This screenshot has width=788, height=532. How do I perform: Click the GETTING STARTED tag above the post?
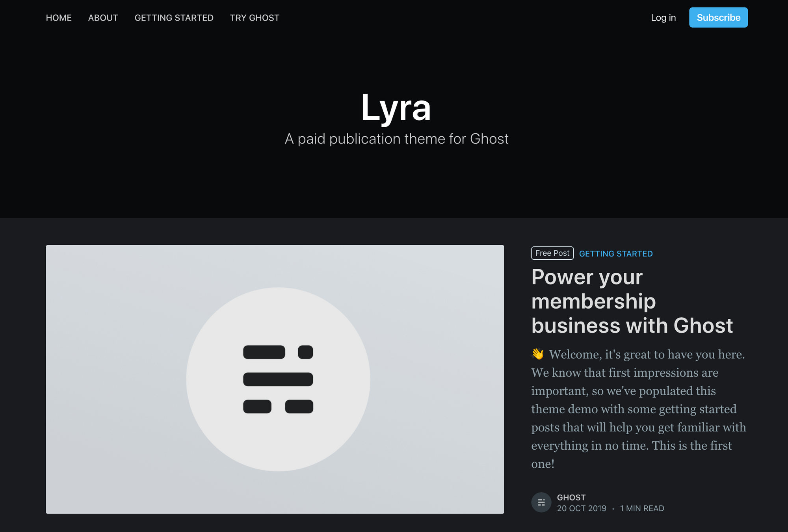tap(615, 253)
